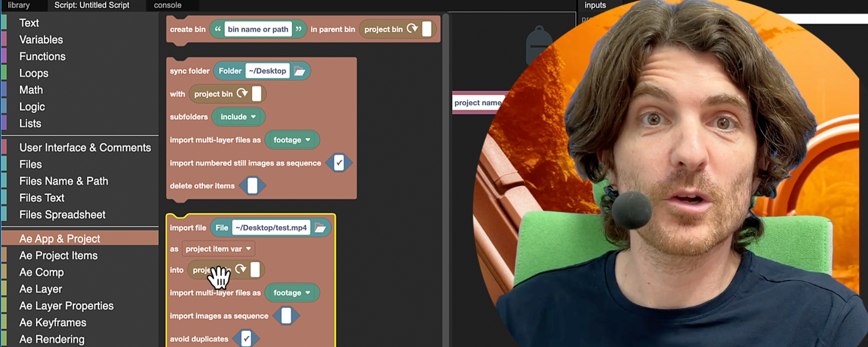
Task: Switch to the console tab
Action: (168, 5)
